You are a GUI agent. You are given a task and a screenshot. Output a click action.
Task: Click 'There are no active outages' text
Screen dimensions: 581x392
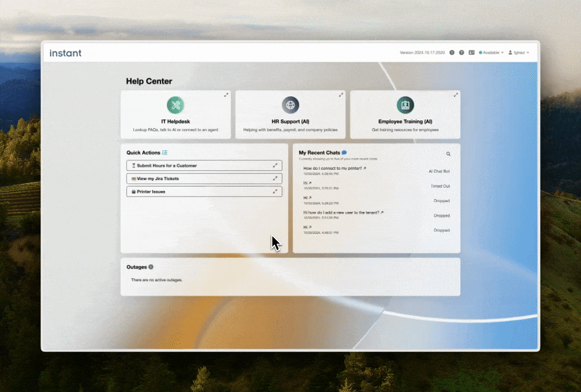[x=156, y=280]
